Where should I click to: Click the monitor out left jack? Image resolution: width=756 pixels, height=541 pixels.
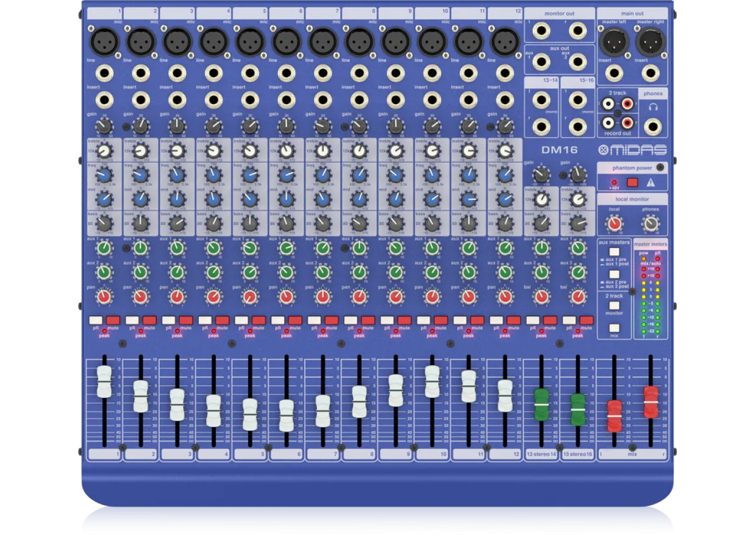tap(541, 30)
